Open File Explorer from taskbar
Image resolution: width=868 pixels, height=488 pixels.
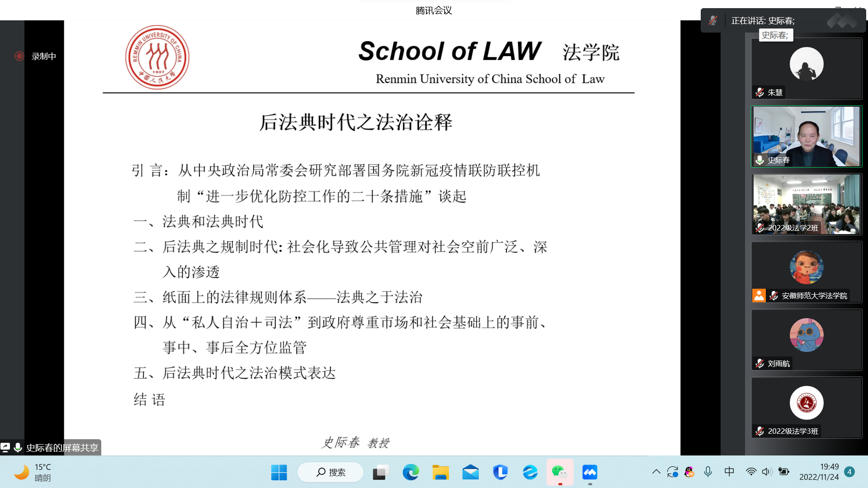440,473
